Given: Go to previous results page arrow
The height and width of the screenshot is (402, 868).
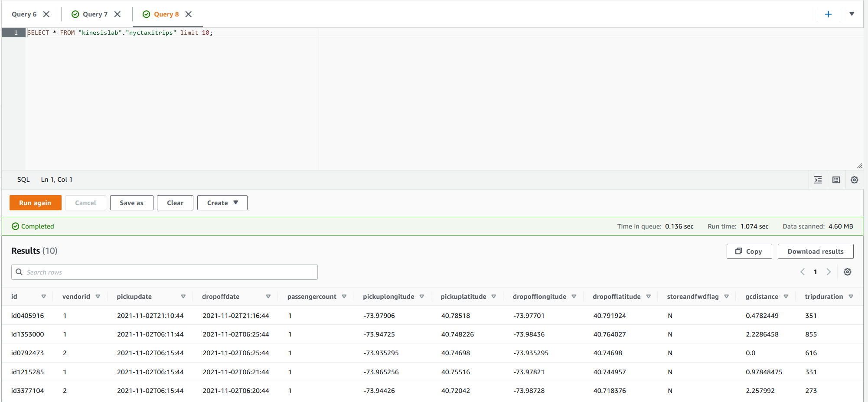Looking at the screenshot, I should [x=803, y=272].
